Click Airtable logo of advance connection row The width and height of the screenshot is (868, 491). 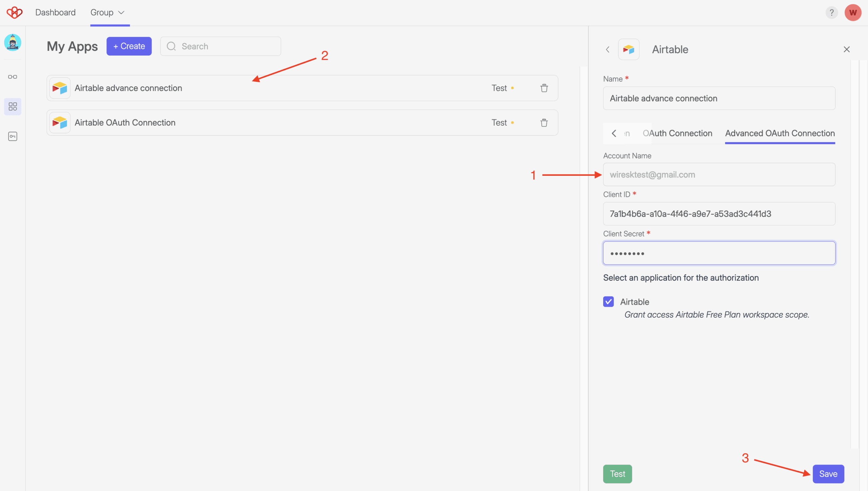(x=60, y=88)
